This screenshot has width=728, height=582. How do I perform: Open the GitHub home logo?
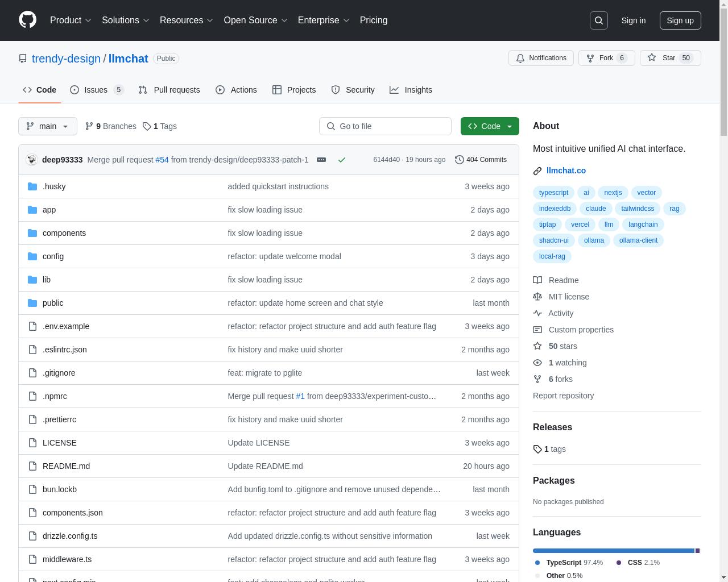click(27, 20)
